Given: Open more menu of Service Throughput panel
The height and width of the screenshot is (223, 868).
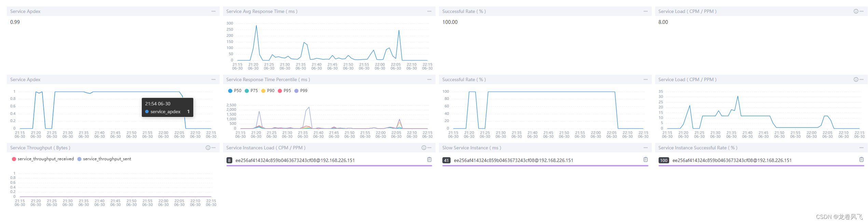Looking at the screenshot, I should [x=213, y=148].
